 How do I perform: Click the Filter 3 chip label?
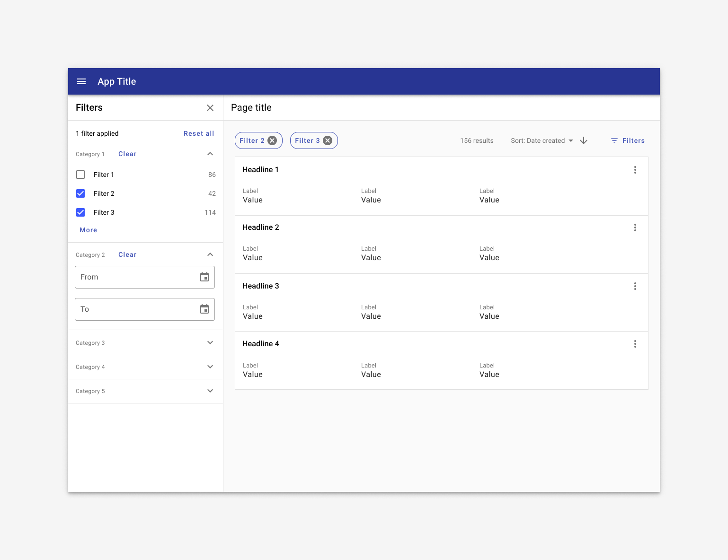click(307, 140)
